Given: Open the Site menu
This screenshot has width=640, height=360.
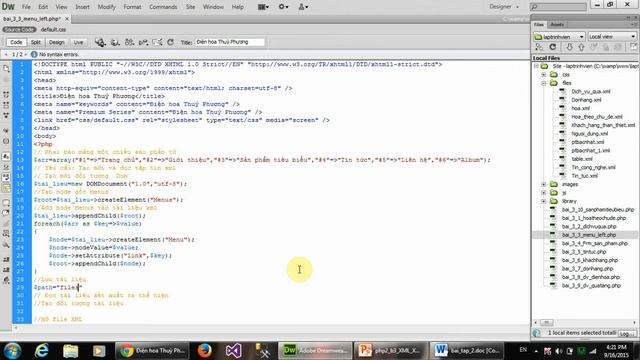Looking at the screenshot, I should [190, 7].
